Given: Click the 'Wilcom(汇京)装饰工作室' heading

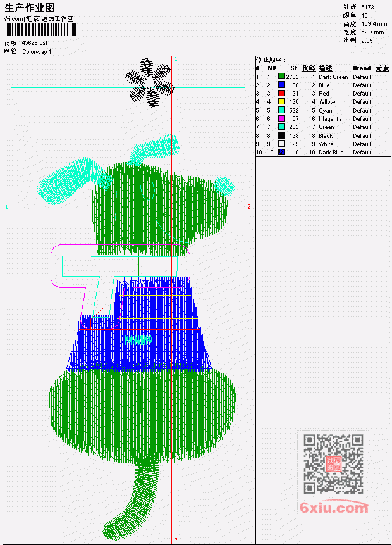Looking at the screenshot, I should [38, 19].
